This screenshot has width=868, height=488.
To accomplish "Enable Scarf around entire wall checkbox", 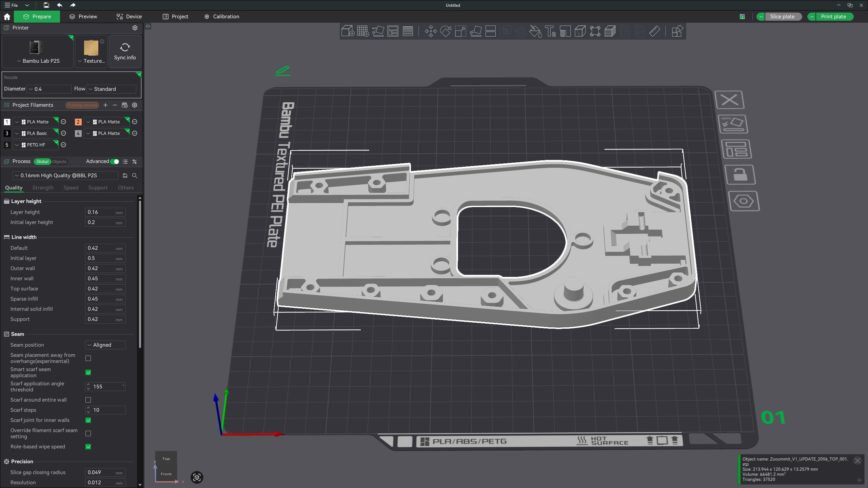I will [x=88, y=400].
